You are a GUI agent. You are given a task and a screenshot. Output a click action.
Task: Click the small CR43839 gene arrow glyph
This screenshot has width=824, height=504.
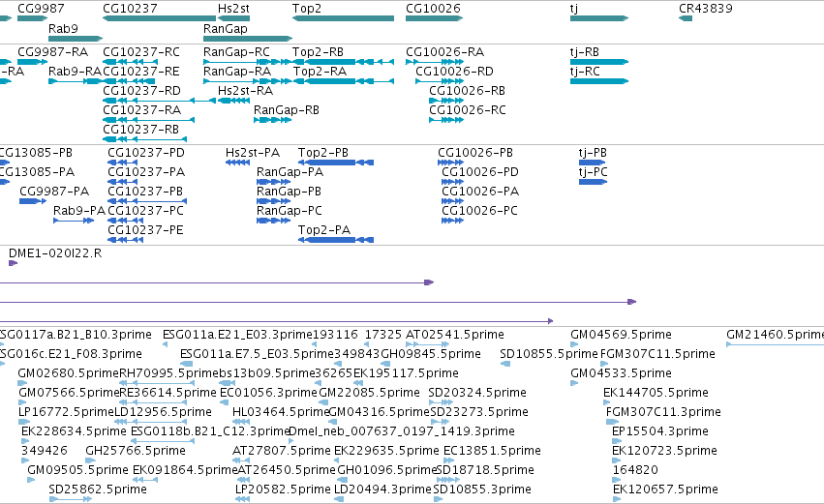[686, 18]
